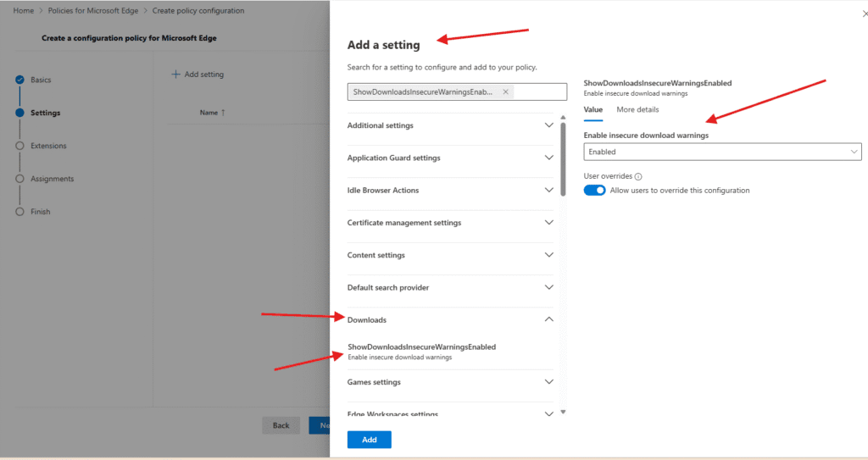Click the blue Add button
868x460 pixels.
369,440
